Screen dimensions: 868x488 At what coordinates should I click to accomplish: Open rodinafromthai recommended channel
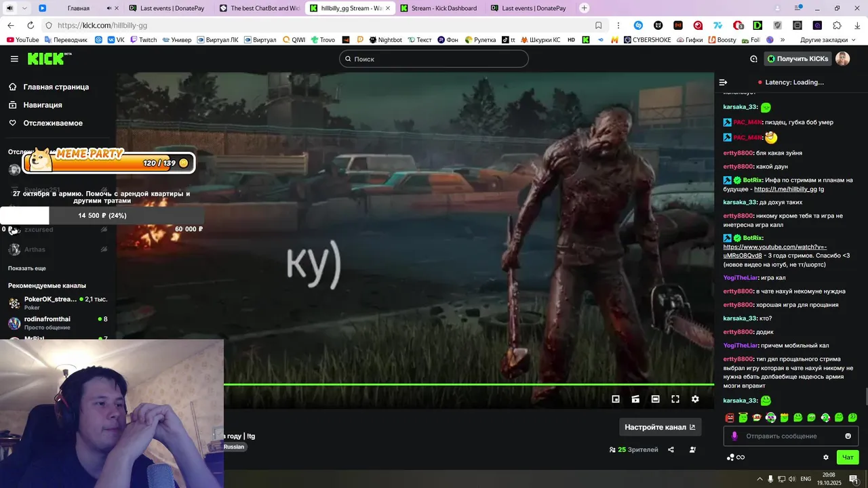click(58, 323)
